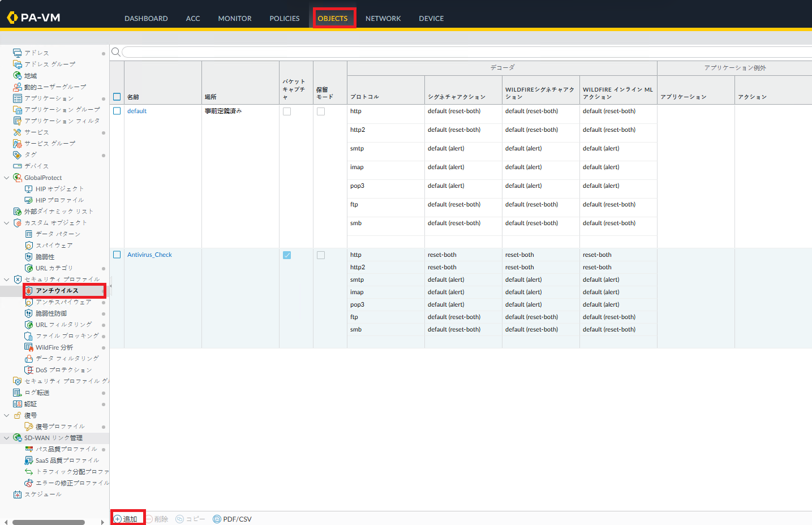Tick the Antivirus_Check row checkbox
Viewport: 812px width, 525px height.
[117, 255]
